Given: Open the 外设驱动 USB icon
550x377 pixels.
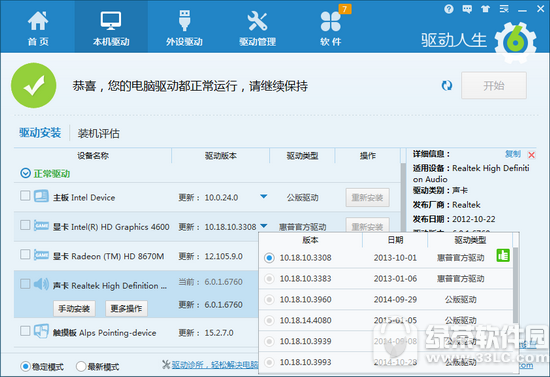Looking at the screenshot, I should coord(185,21).
